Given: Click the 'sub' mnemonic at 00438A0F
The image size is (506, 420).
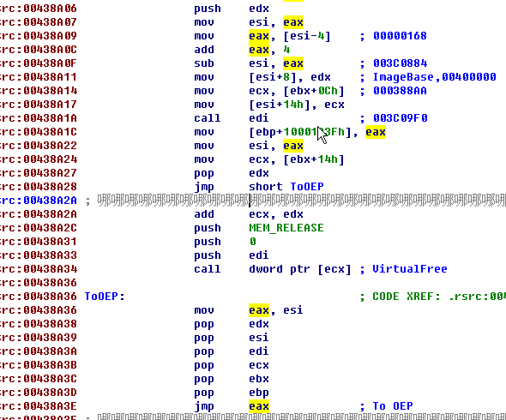Looking at the screenshot, I should pyautogui.click(x=204, y=63).
